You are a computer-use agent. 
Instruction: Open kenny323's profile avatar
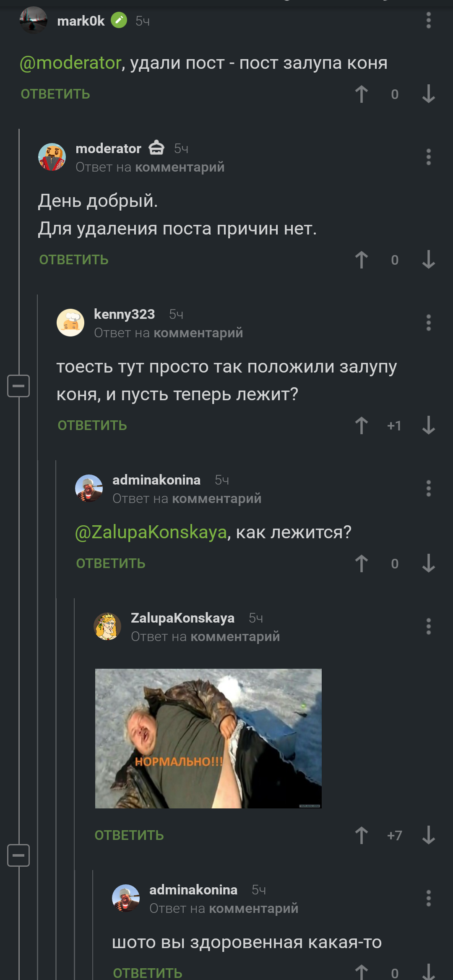(70, 323)
